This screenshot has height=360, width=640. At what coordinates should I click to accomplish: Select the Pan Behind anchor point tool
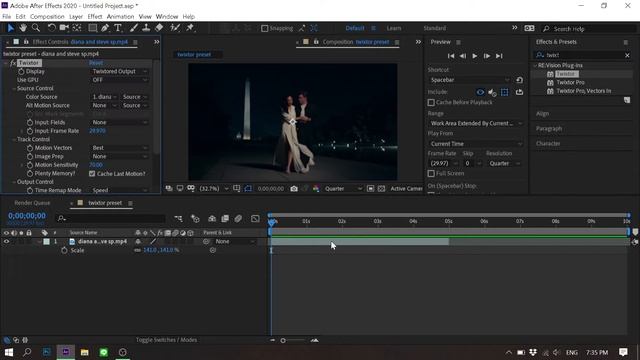(77, 28)
